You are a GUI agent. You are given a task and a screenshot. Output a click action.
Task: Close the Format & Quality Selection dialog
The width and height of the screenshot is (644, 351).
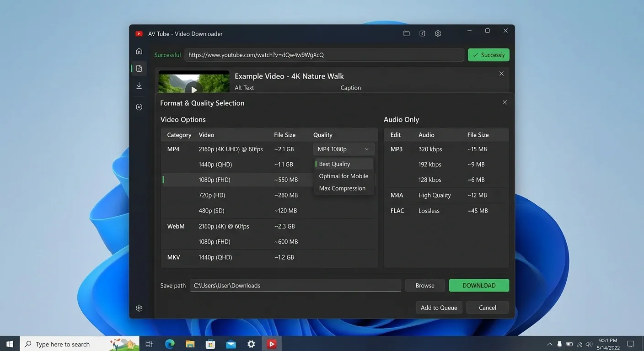[504, 102]
